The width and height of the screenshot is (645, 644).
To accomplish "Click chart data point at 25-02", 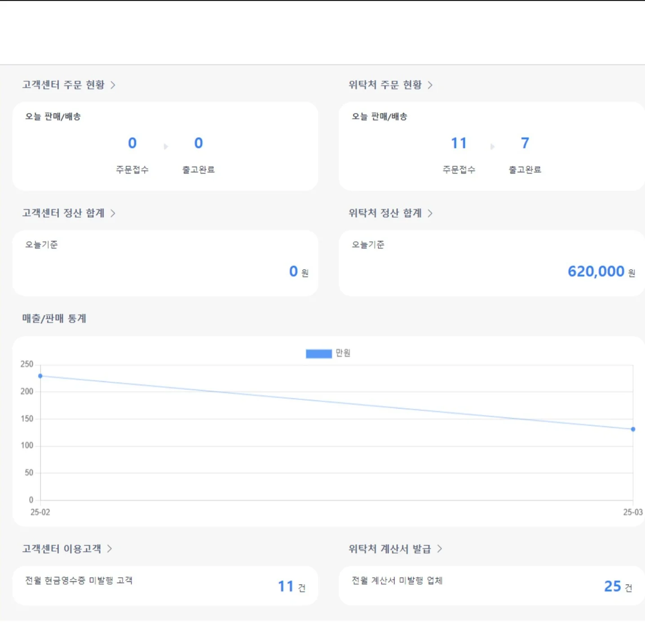I will [x=40, y=376].
